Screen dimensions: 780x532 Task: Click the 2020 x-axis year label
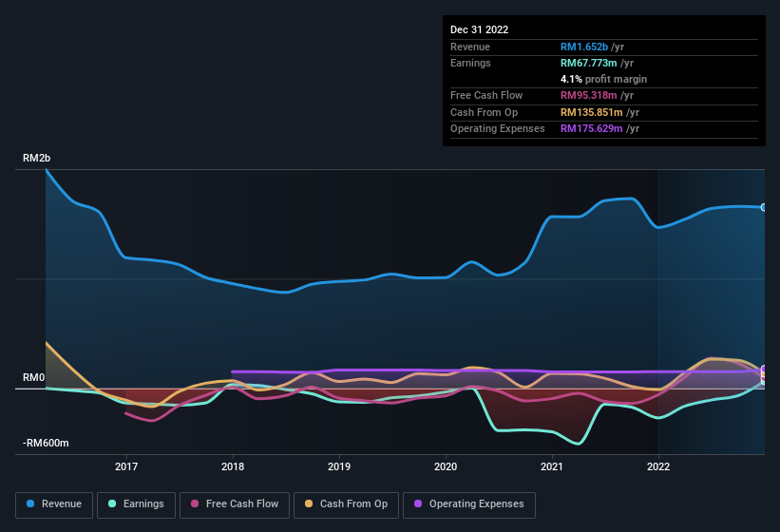[x=446, y=466]
